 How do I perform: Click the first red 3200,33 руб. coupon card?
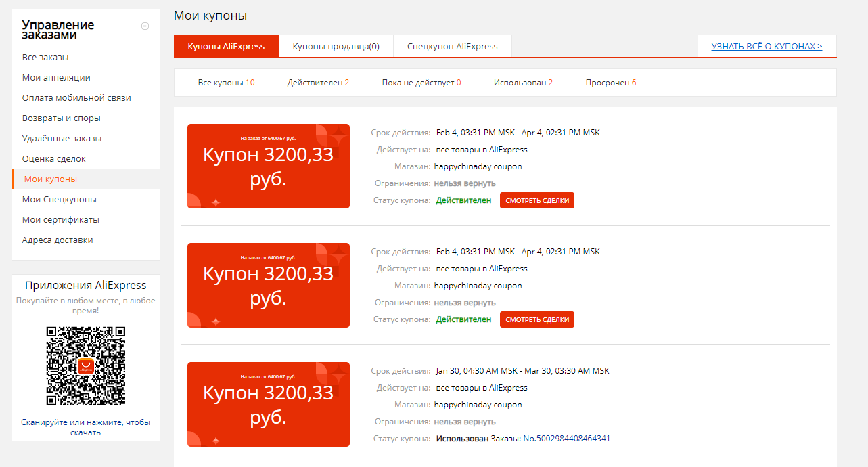269,166
